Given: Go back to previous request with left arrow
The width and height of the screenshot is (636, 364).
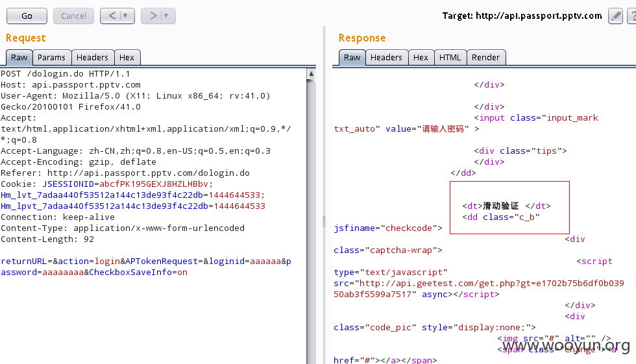Looking at the screenshot, I should tap(112, 16).
